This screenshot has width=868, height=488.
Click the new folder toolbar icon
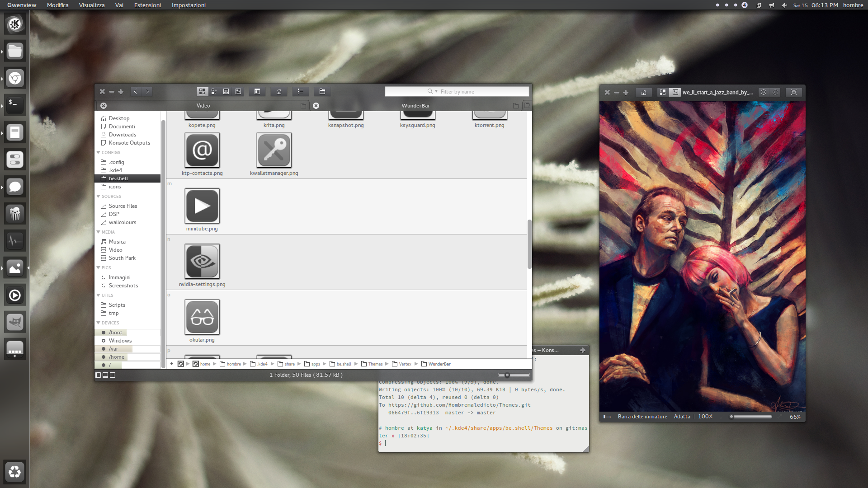(x=322, y=91)
